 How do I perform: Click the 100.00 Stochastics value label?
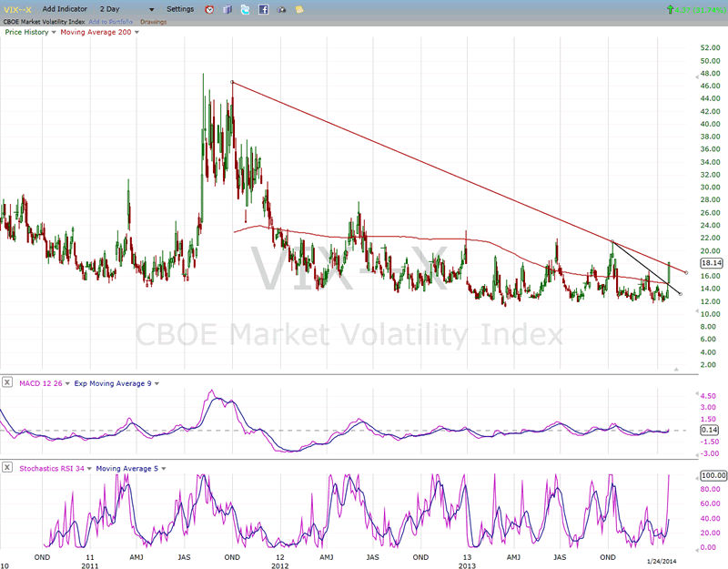coord(713,475)
